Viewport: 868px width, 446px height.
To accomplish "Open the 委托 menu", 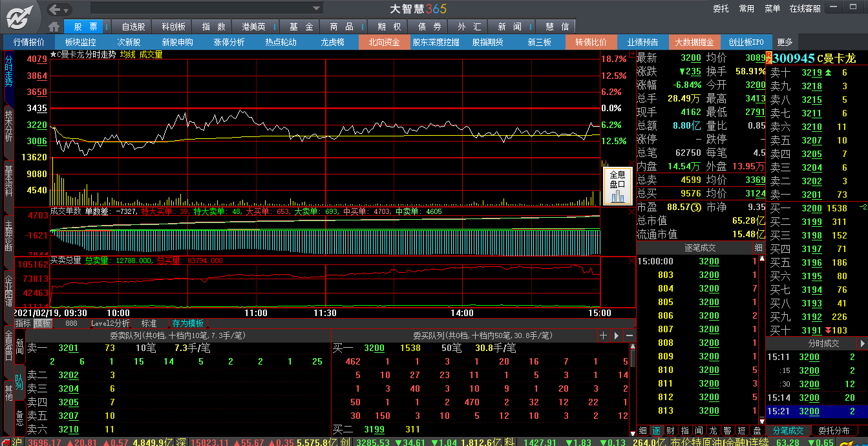I will (x=721, y=8).
